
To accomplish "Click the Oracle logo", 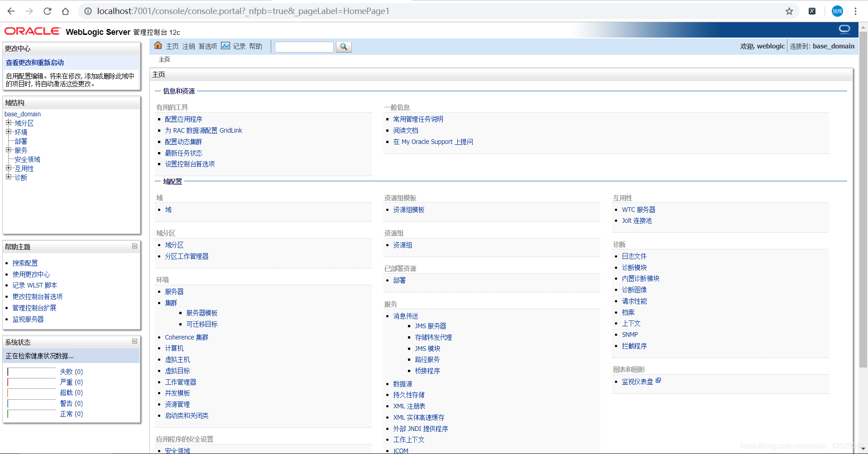I will point(32,31).
